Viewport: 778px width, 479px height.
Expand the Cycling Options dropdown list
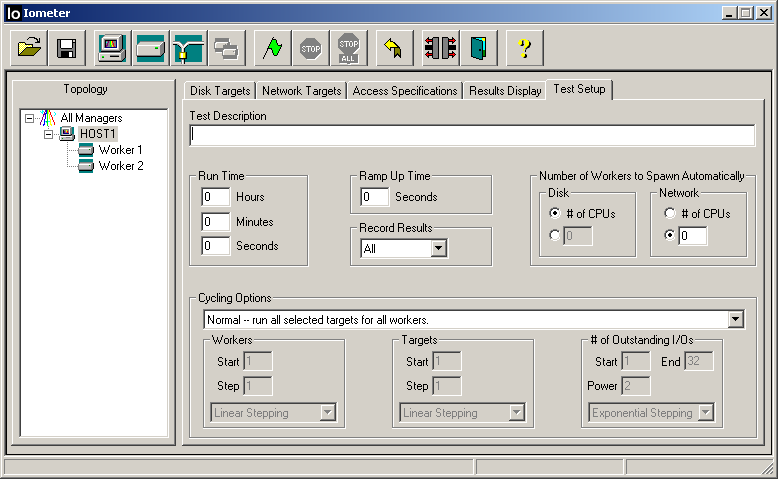[x=736, y=319]
